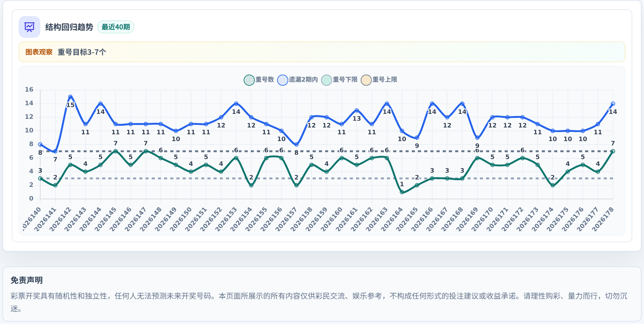Viewport: 644px width, 324px height.
Task: Click blue point valued 15 at 2026142
Action: coord(70,97)
